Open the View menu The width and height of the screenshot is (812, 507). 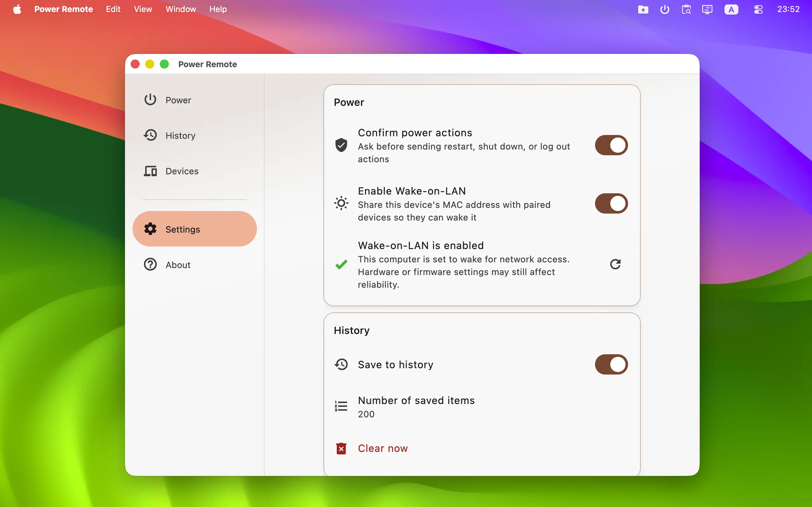click(x=143, y=9)
